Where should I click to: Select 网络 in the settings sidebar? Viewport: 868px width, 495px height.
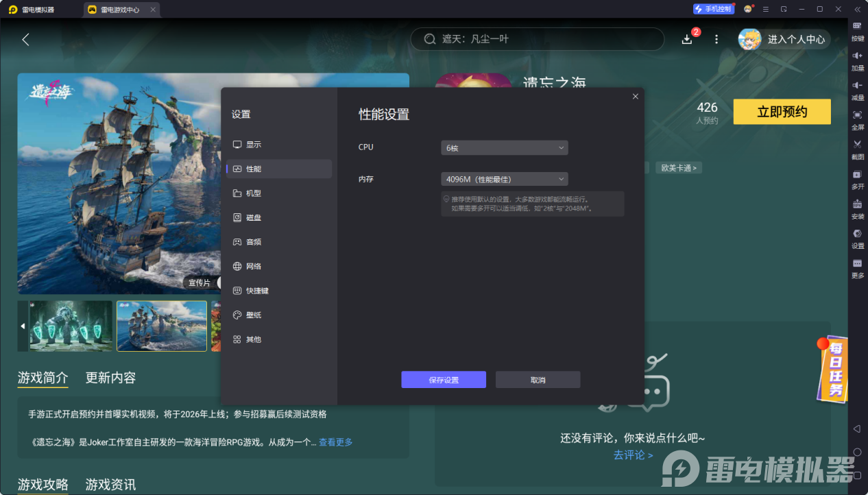click(x=254, y=266)
